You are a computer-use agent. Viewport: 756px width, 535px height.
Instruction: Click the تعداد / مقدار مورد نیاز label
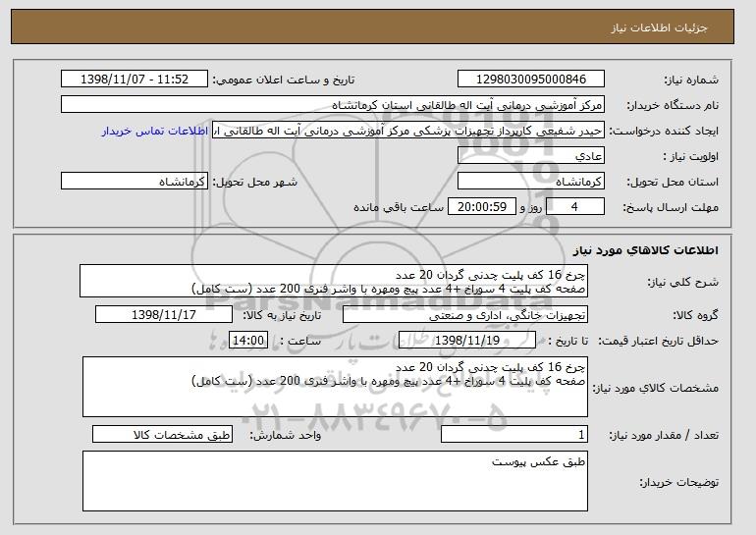click(x=664, y=436)
